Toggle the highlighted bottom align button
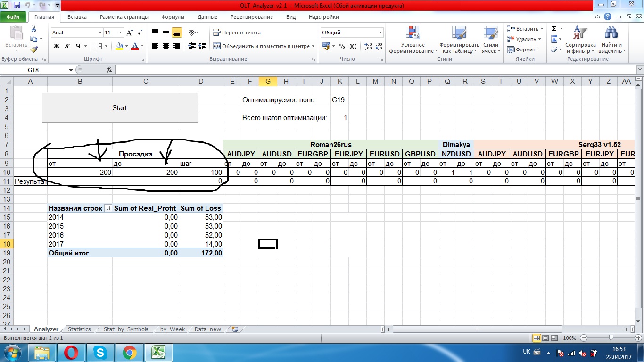Image resolution: width=644 pixels, height=362 pixels. [176, 33]
